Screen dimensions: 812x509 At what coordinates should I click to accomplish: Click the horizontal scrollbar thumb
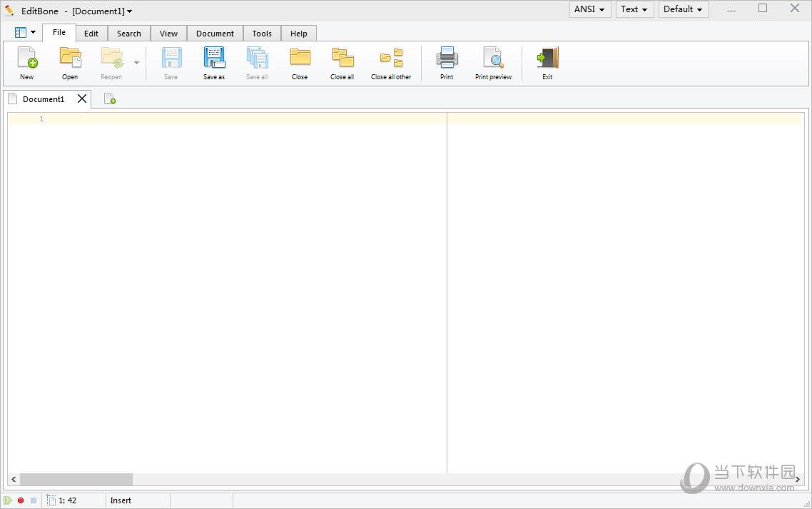[76, 480]
